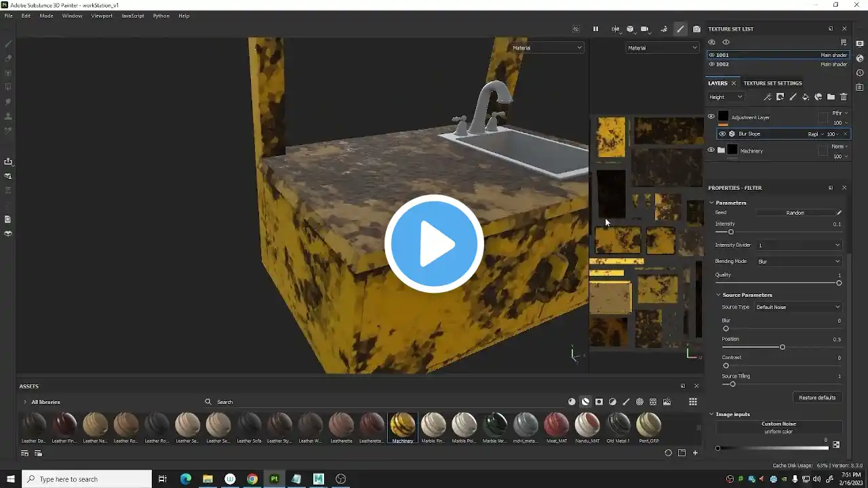Pause viewport rendering with the pause icon
The image size is (868, 488).
tap(595, 29)
